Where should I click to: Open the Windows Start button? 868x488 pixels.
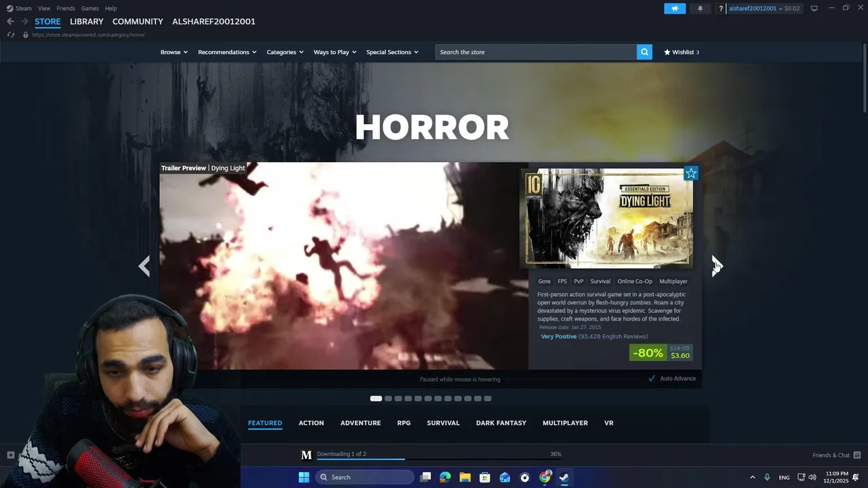pos(304,477)
